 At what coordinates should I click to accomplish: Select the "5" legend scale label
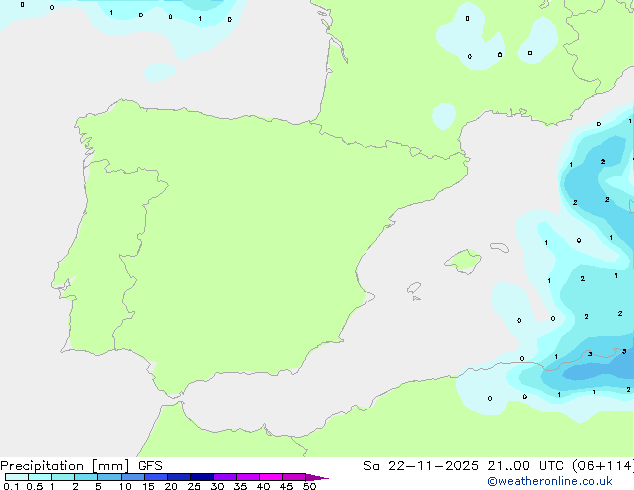98,486
